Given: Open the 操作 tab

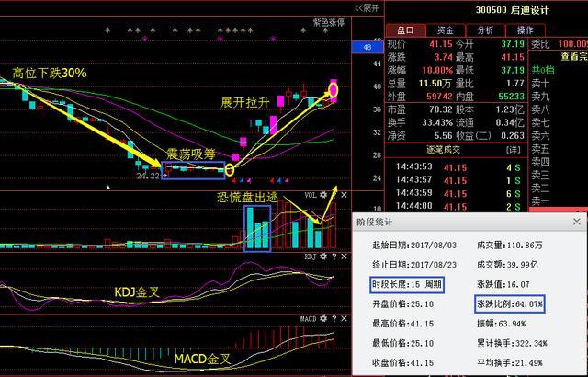Looking at the screenshot, I should (x=525, y=29).
